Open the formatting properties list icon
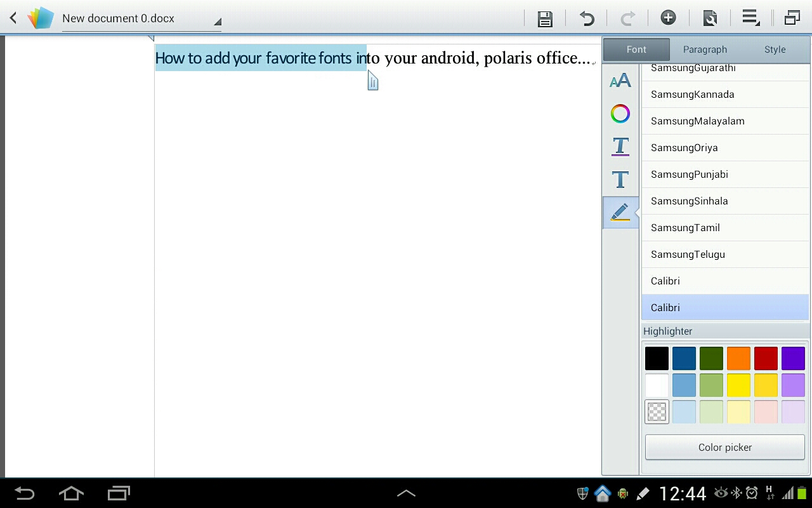812x508 pixels. coord(751,18)
